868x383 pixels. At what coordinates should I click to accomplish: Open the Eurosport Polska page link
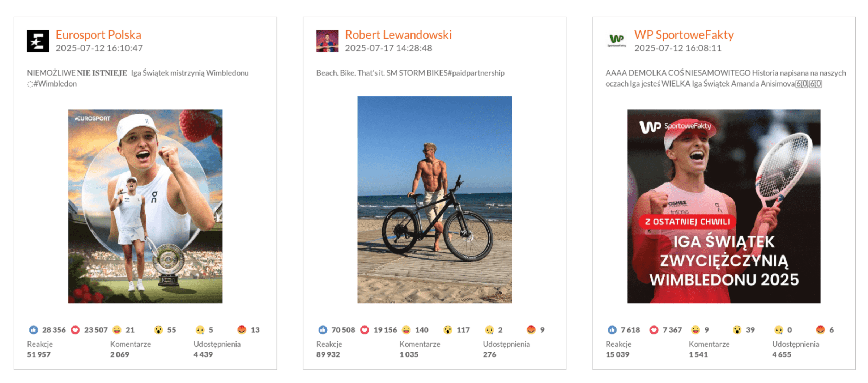[x=98, y=35]
